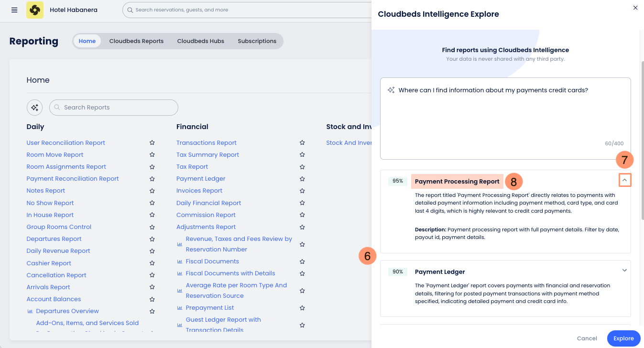Click the 95% relevance badge

[398, 181]
